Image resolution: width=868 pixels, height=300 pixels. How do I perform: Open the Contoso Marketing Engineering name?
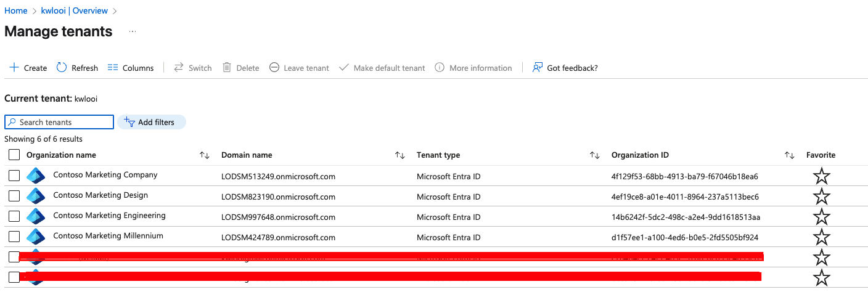tap(110, 216)
